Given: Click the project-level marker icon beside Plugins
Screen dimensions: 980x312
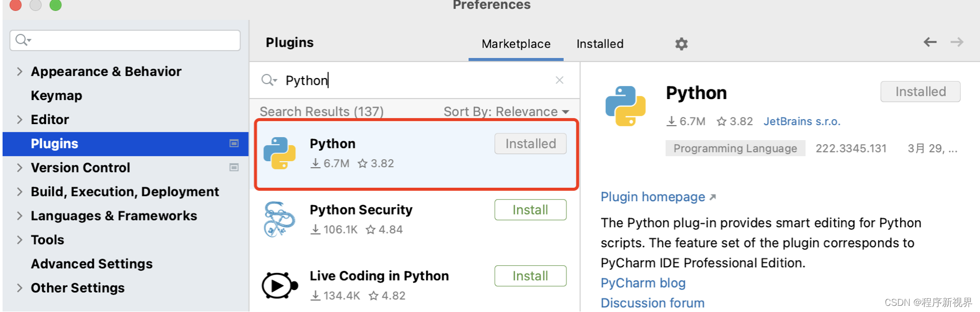Looking at the screenshot, I should (234, 144).
